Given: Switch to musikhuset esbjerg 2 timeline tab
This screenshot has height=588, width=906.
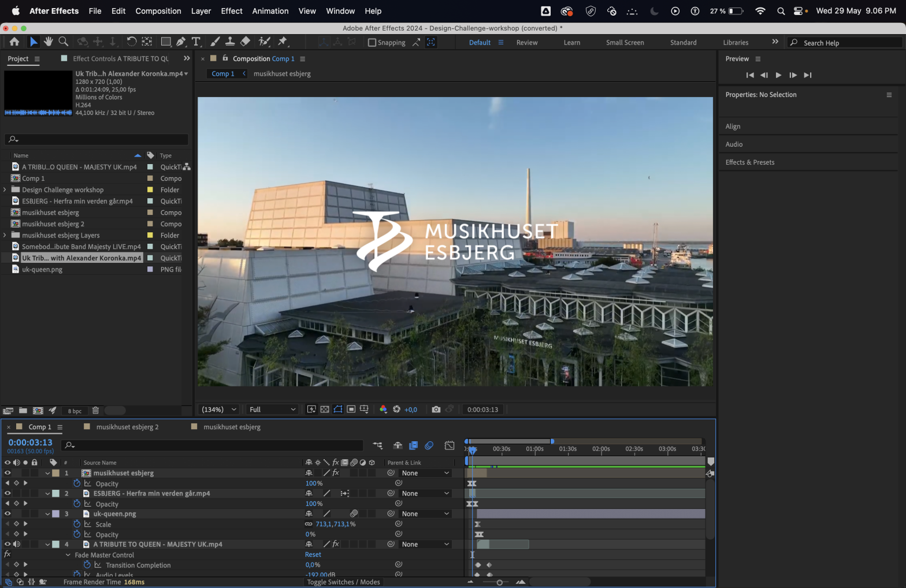Looking at the screenshot, I should (127, 427).
